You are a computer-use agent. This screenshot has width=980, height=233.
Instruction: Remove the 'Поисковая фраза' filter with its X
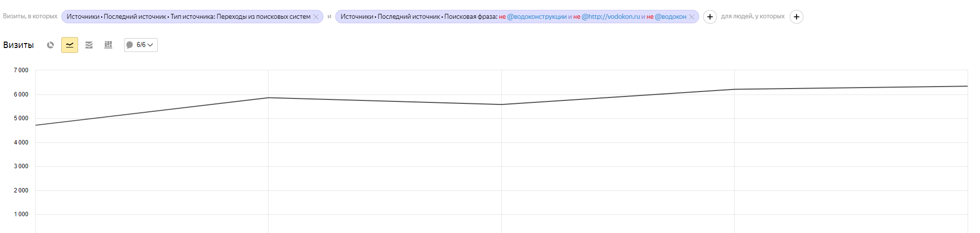[x=692, y=17]
